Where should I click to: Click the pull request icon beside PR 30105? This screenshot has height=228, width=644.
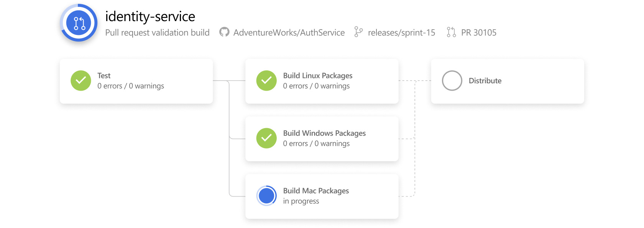(x=451, y=32)
